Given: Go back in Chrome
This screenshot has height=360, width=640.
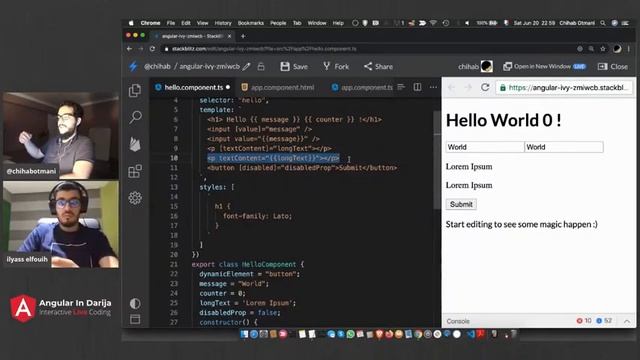Looking at the screenshot, I should pyautogui.click(x=129, y=49).
